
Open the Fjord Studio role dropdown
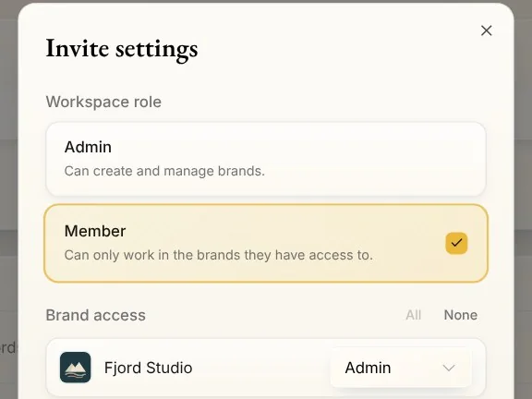(x=401, y=368)
